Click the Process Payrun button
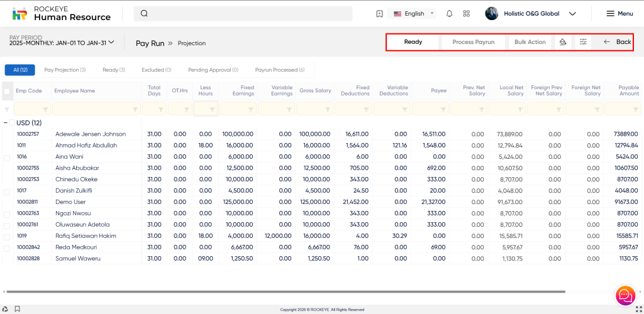The height and width of the screenshot is (314, 644). (x=473, y=42)
